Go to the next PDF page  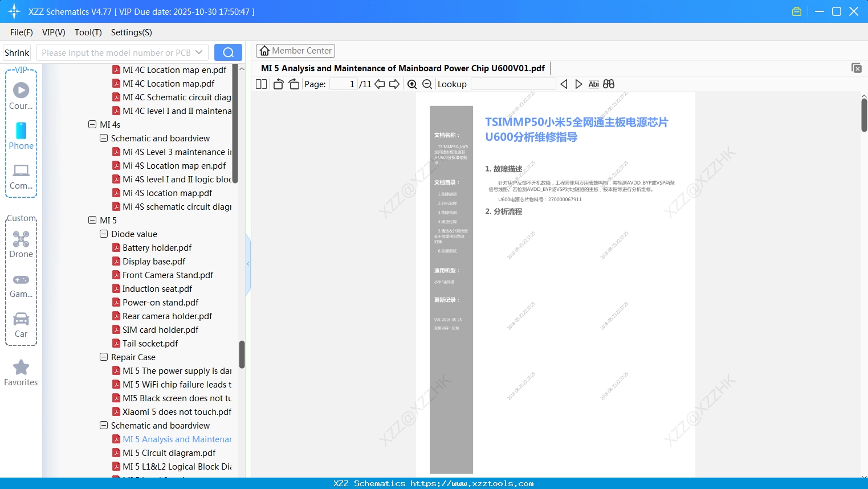coord(394,84)
